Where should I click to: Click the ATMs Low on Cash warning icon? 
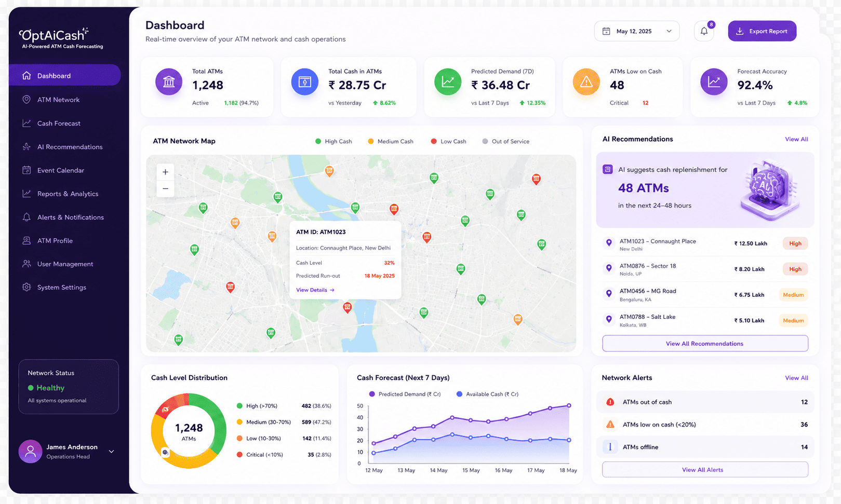pyautogui.click(x=586, y=82)
